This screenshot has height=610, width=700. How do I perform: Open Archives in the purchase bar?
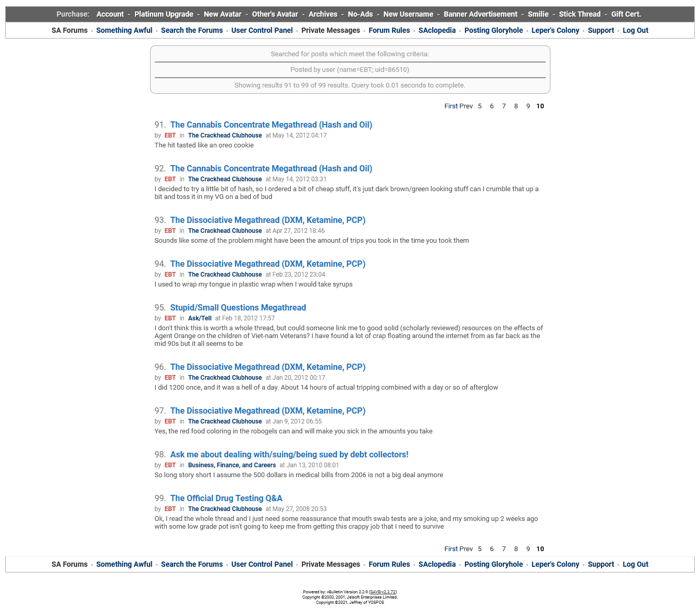click(323, 14)
